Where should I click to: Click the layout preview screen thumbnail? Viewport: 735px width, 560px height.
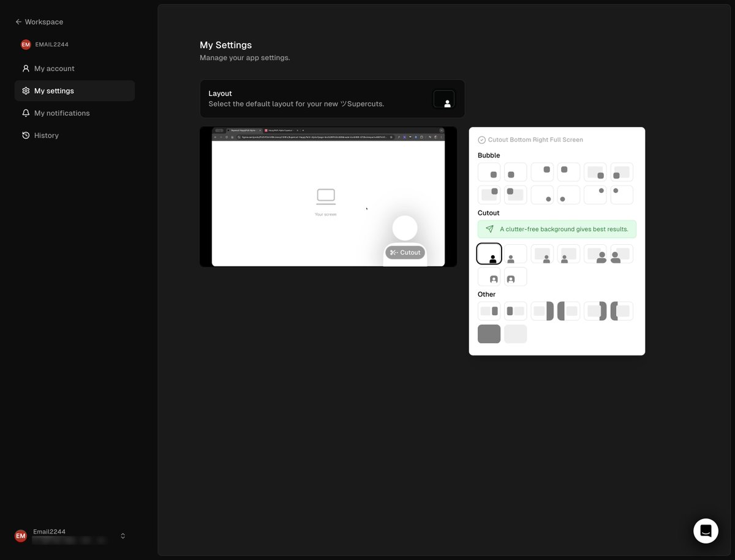click(328, 196)
